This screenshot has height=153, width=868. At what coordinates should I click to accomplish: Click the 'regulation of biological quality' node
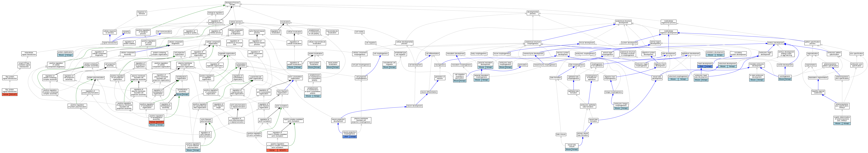click(x=191, y=32)
